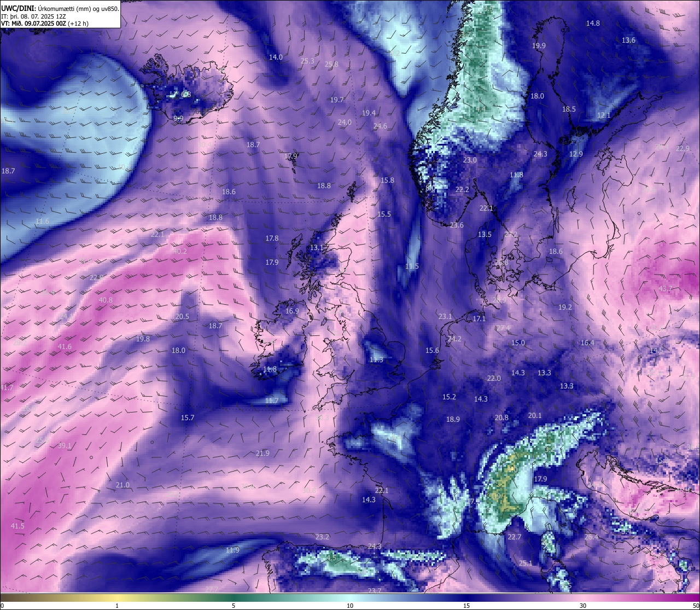Viewport: 700px width, 610px height.
Task: Click the 15.2 value on the map
Action: pyautogui.click(x=449, y=397)
